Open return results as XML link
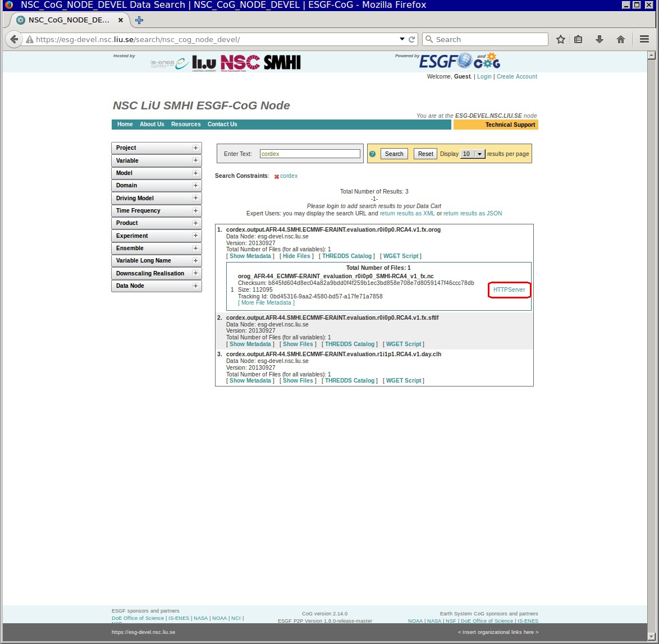Image resolution: width=659 pixels, height=644 pixels. pyautogui.click(x=408, y=213)
